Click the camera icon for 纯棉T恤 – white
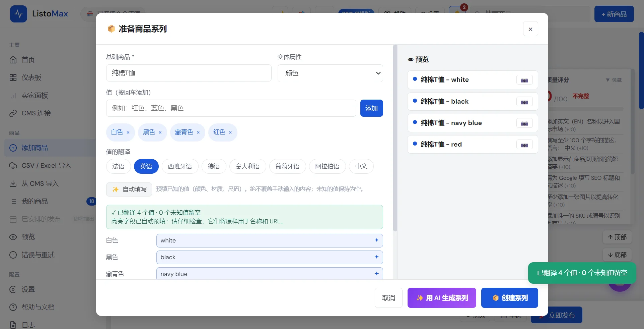644x329 pixels. coord(524,80)
